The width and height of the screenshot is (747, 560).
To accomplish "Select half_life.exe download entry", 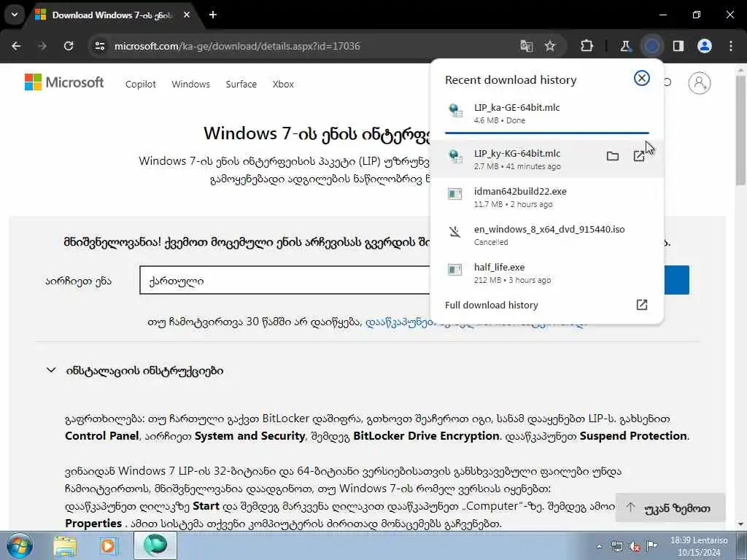I will 547,273.
